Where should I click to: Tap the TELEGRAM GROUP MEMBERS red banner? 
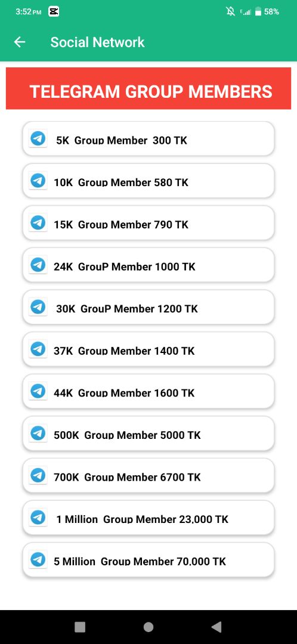point(148,88)
